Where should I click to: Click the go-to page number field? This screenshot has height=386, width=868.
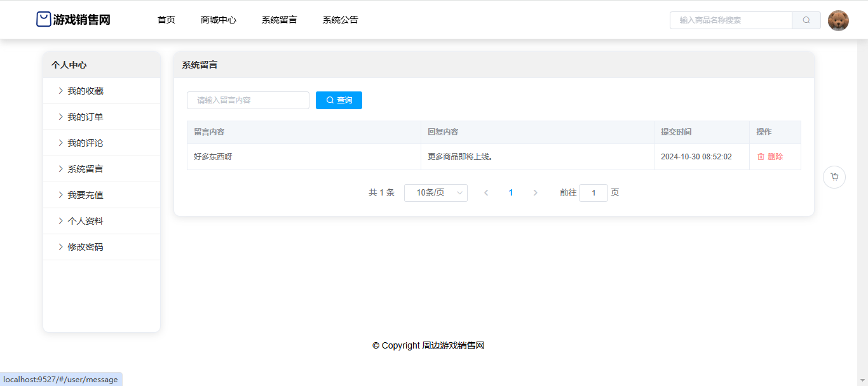pyautogui.click(x=593, y=193)
